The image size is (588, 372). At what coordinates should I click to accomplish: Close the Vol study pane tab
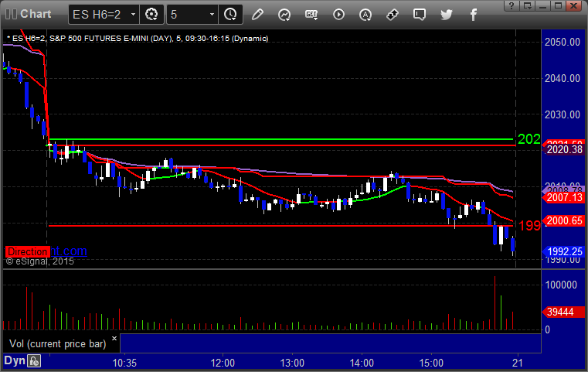[114, 338]
